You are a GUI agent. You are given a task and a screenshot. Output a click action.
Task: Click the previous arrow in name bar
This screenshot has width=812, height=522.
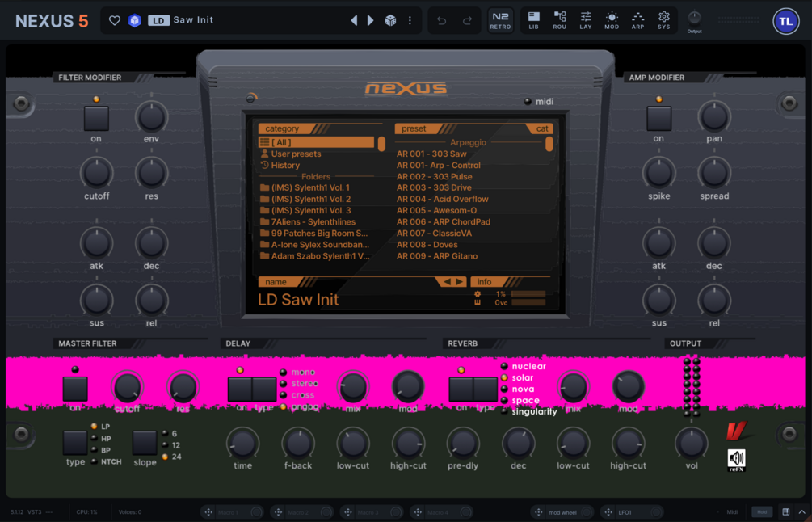click(446, 282)
